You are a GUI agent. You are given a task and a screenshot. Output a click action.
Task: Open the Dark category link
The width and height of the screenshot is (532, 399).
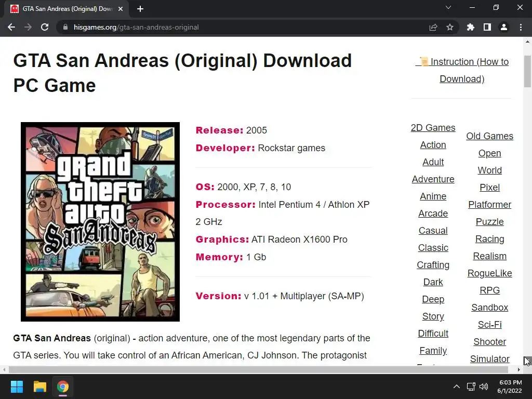point(433,282)
